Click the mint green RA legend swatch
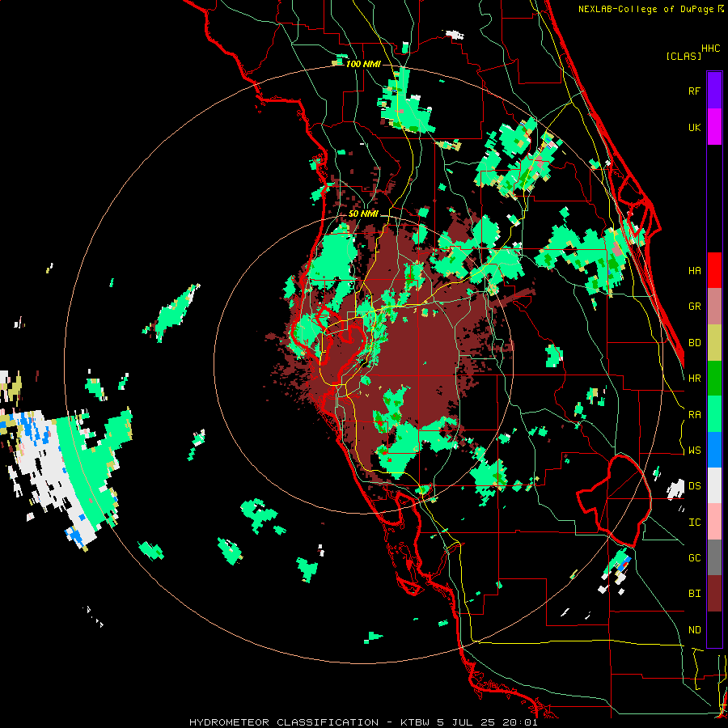Screen dimensions: 728x728 (714, 414)
